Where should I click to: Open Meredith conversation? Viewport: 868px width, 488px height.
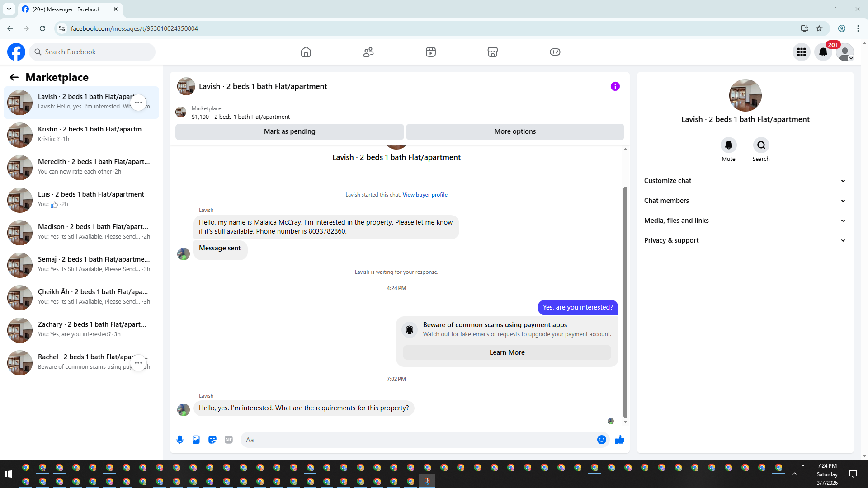point(81,168)
